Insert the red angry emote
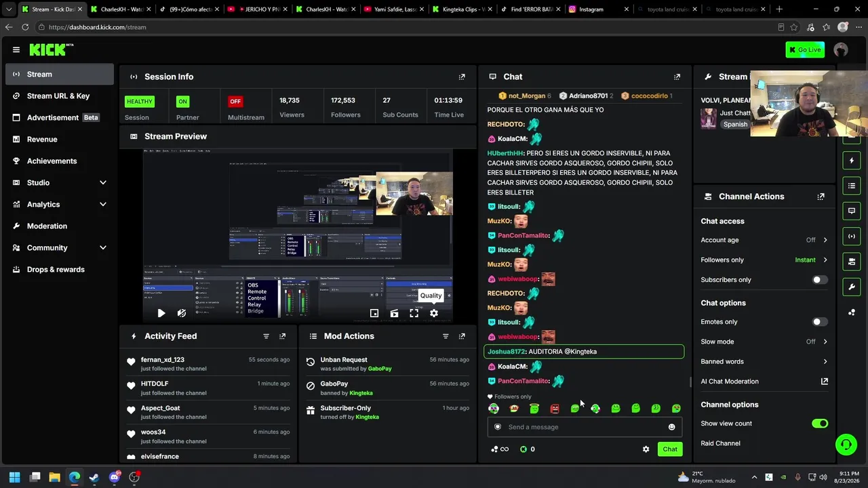The image size is (868, 488). [555, 409]
